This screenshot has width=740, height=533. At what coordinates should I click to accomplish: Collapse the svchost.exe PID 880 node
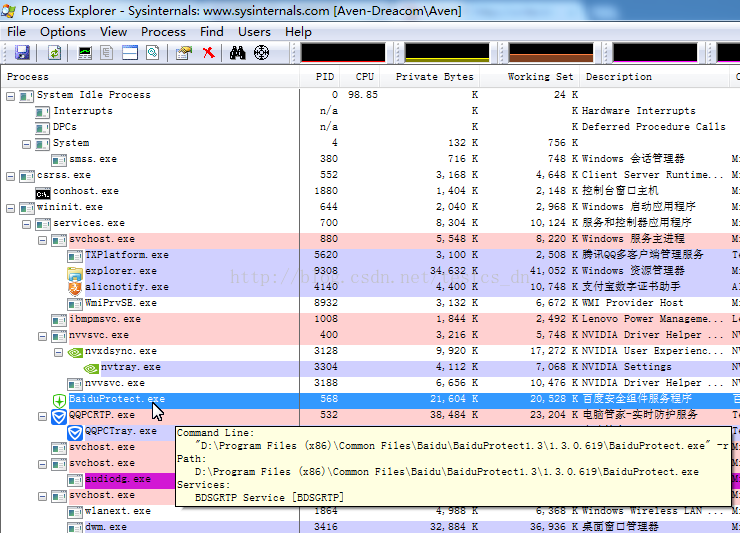point(42,240)
